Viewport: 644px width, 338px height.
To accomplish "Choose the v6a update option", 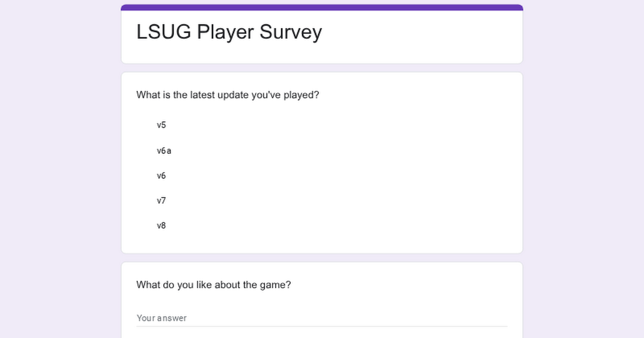I will [164, 151].
